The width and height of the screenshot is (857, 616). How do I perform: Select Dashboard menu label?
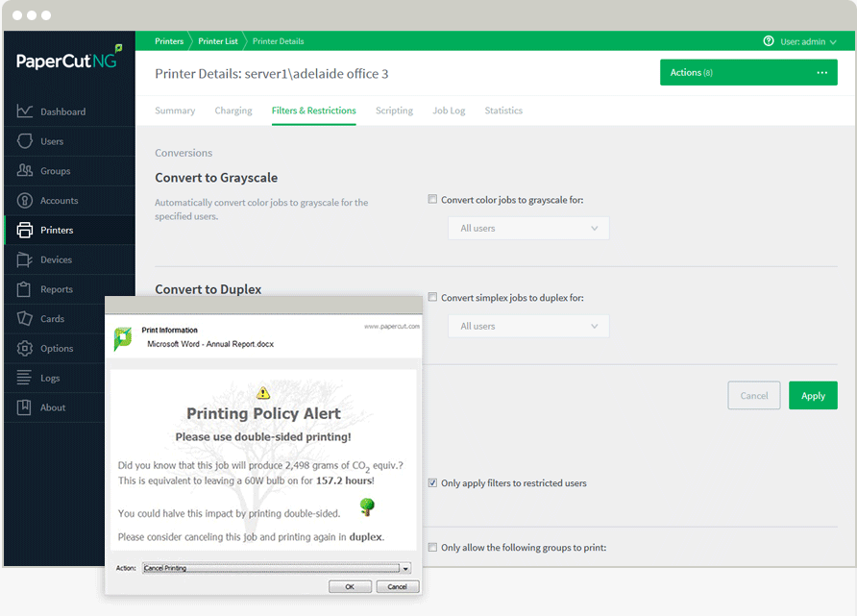[x=62, y=111]
